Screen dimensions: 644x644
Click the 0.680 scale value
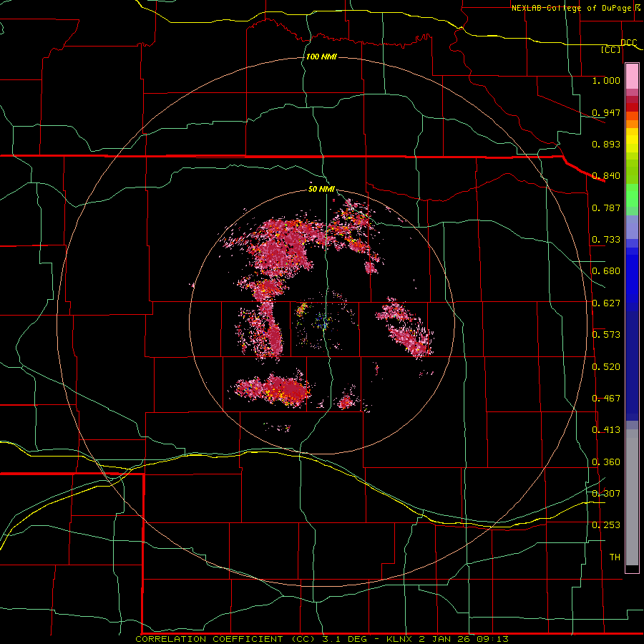pos(606,271)
